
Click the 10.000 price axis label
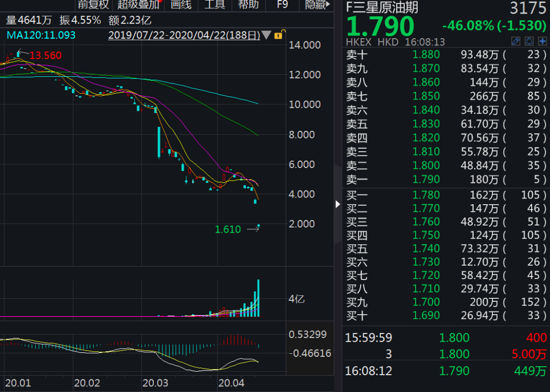[x=305, y=104]
